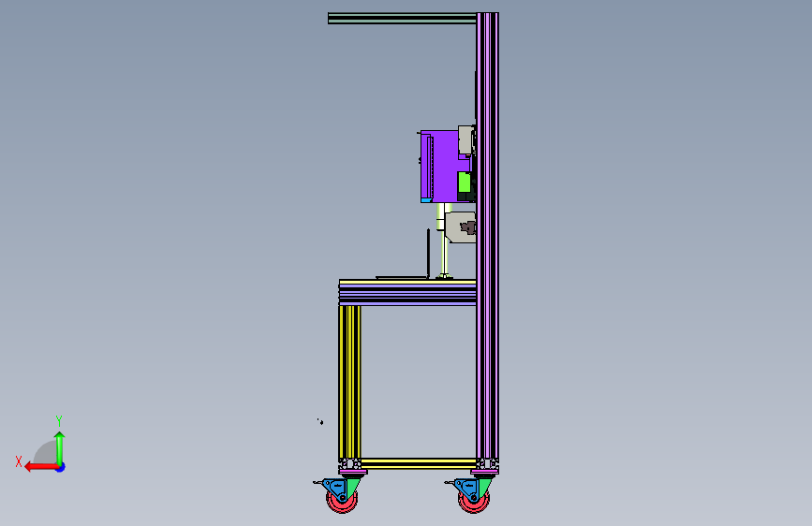Select the beige box atop the purple enclosure

click(x=466, y=139)
